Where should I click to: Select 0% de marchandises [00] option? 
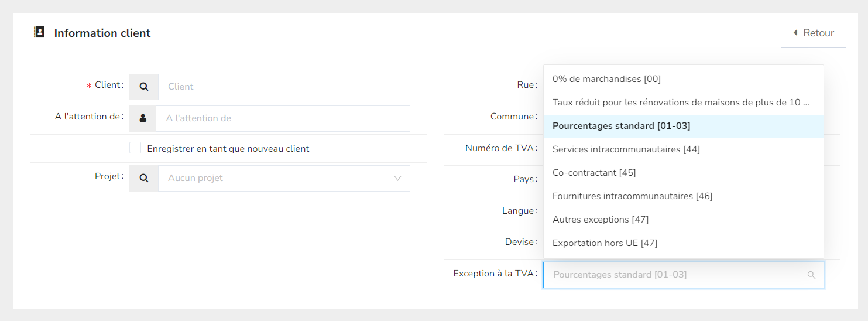tap(606, 79)
